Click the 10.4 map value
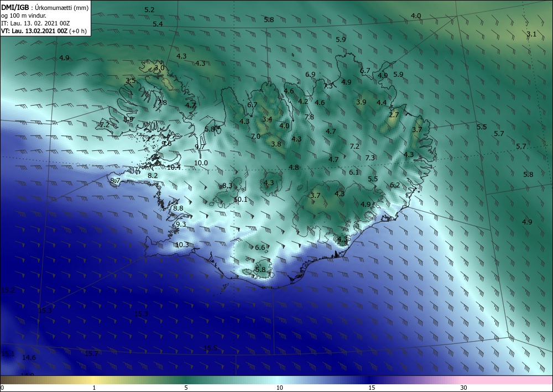This screenshot has height=392, width=553. pyautogui.click(x=174, y=168)
